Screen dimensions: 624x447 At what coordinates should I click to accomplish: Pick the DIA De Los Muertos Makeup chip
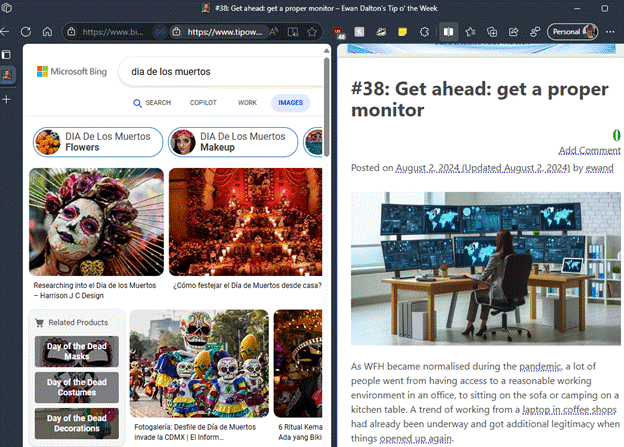[233, 142]
